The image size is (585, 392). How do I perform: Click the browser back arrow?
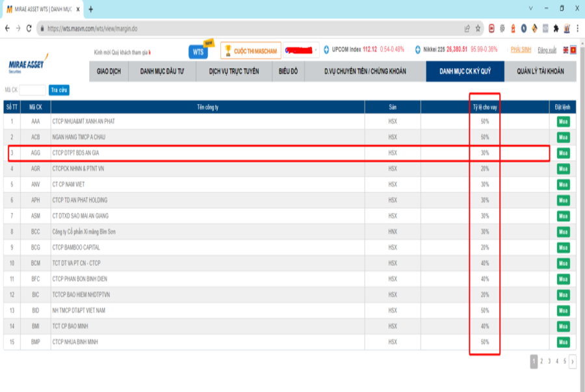coord(7,29)
